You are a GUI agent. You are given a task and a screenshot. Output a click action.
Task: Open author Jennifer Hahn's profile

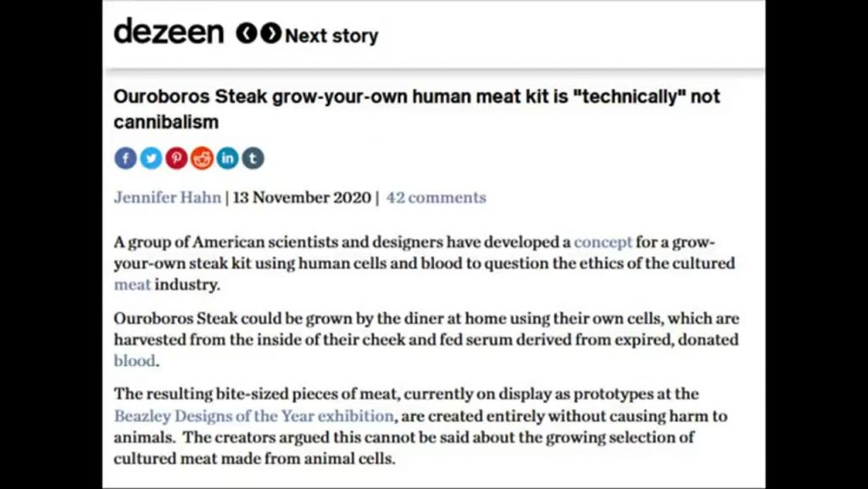(167, 197)
